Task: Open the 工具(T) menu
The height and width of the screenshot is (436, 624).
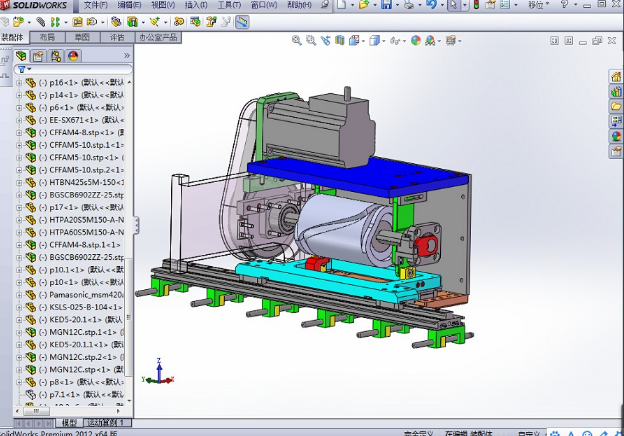Action: pyautogui.click(x=228, y=5)
